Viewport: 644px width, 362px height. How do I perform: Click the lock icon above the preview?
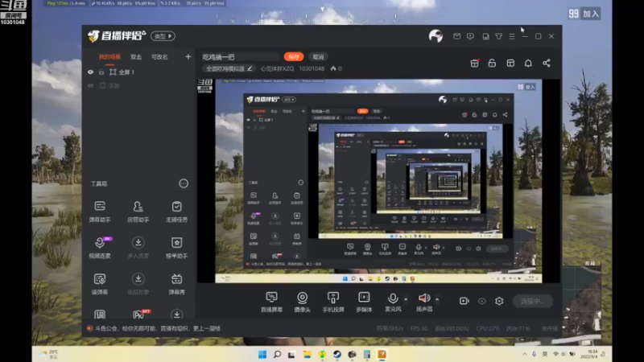(x=492, y=64)
